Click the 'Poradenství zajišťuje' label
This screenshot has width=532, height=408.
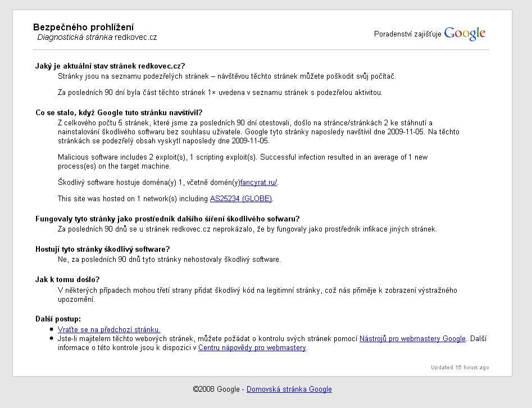[408, 34]
